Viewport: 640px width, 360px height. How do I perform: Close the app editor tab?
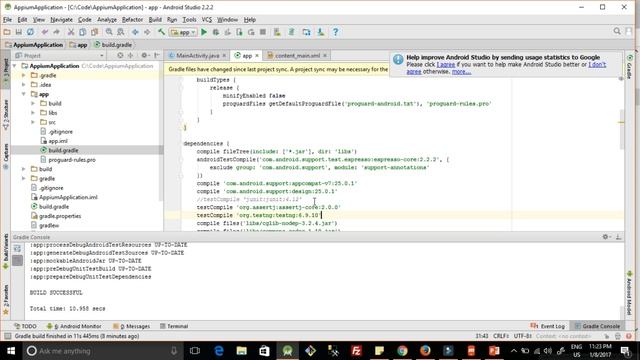point(257,56)
